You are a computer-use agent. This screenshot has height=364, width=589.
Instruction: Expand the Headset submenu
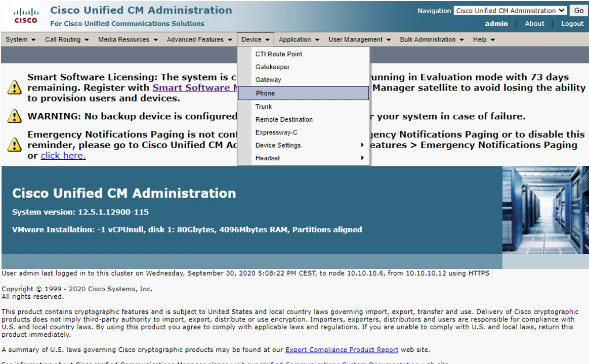coord(304,158)
